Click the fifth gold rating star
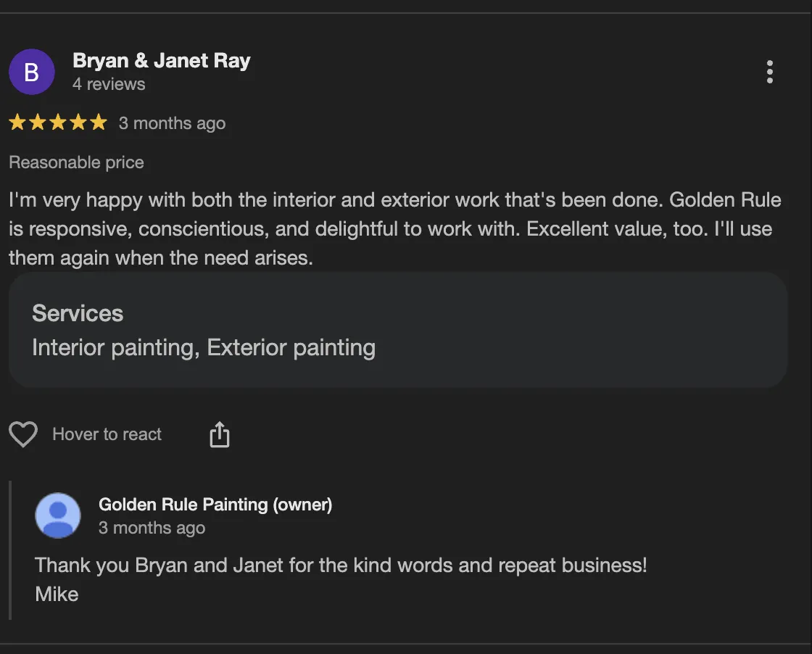Viewport: 812px width, 654px height. pyautogui.click(x=98, y=123)
